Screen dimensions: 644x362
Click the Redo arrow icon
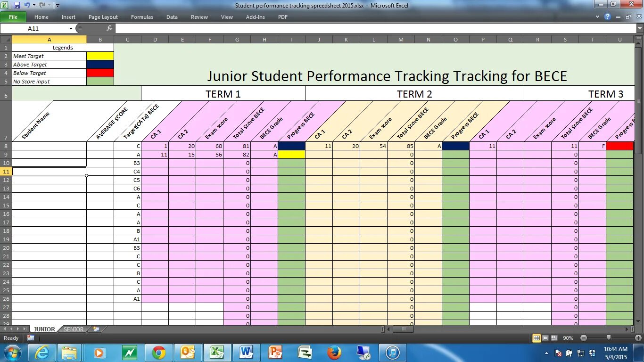[x=42, y=5]
